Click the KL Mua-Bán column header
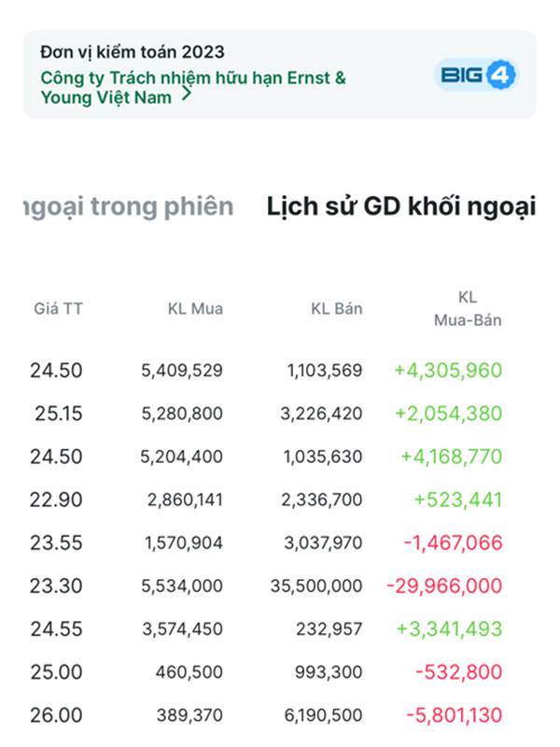The image size is (560, 747). pyautogui.click(x=468, y=309)
